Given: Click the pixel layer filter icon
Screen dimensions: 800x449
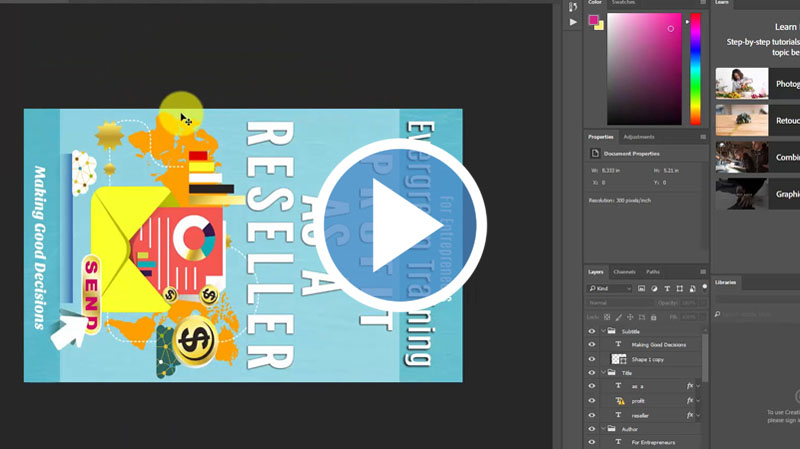Looking at the screenshot, I should [641, 288].
